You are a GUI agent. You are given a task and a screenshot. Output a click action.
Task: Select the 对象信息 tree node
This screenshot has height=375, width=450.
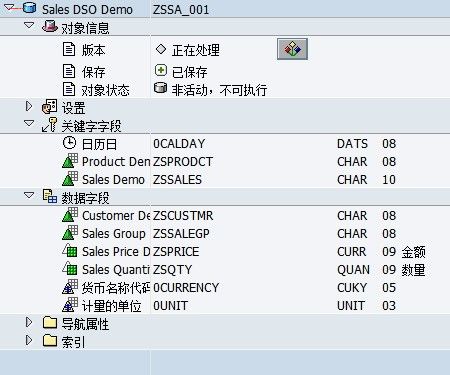(x=85, y=28)
